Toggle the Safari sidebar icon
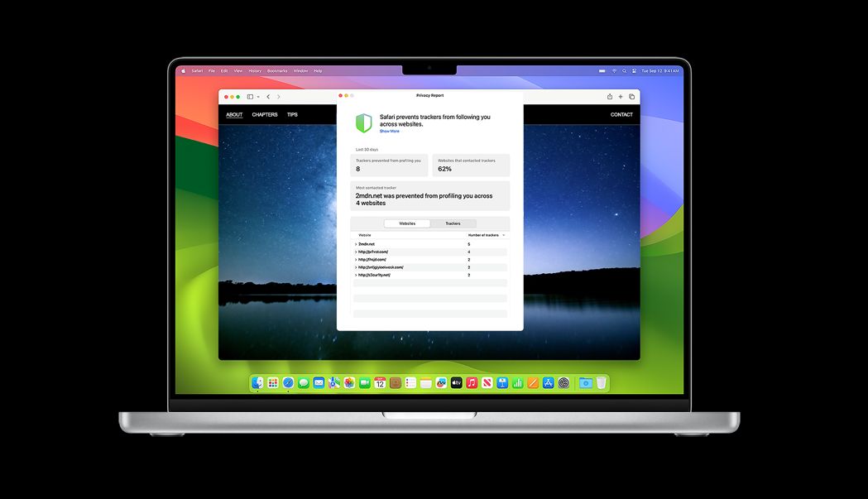The image size is (868, 499). point(250,97)
